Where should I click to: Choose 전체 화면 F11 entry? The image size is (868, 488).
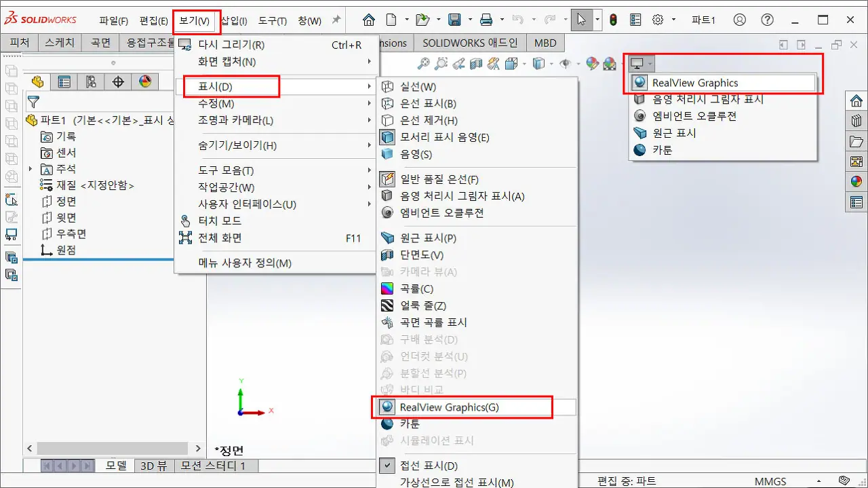[x=275, y=238]
